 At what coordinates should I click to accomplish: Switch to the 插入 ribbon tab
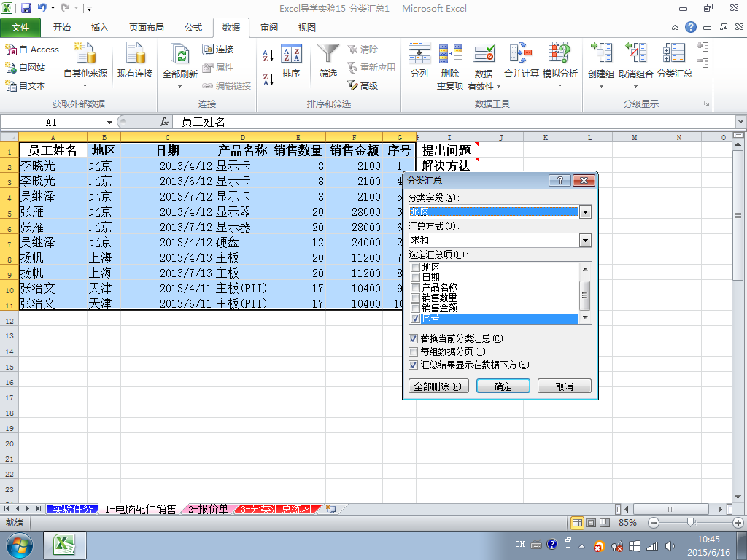point(99,28)
